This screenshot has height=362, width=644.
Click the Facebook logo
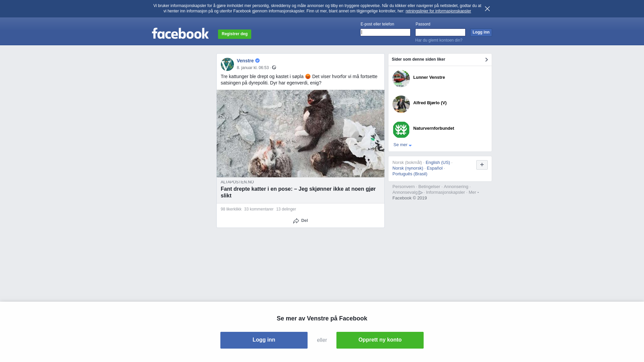pos(180,33)
